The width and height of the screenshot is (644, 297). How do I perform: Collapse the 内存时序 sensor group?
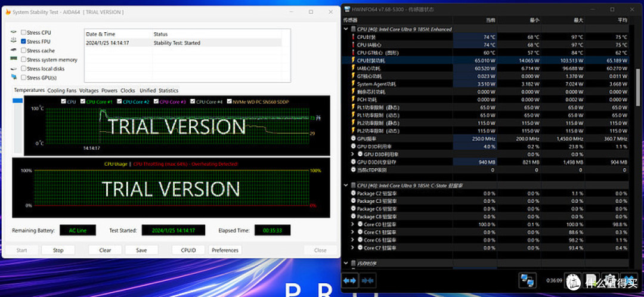pos(346,263)
